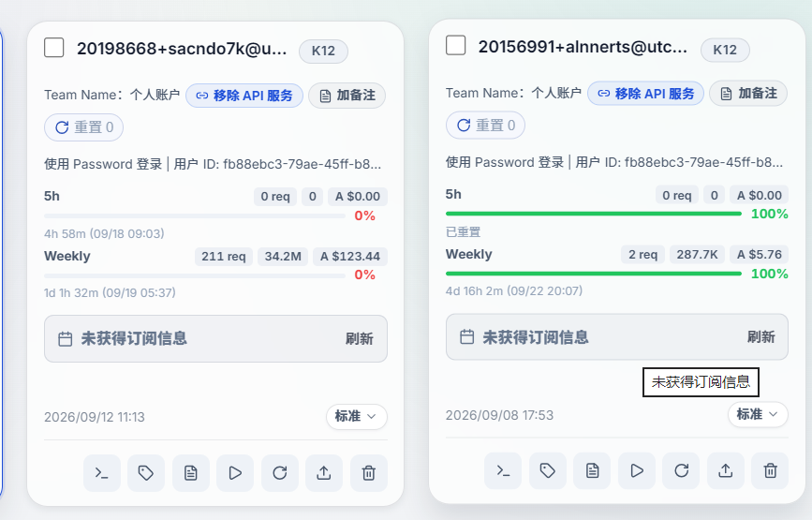
Task: Click Weekly progress bar on 20198668+sacndo7k card
Action: (195, 275)
